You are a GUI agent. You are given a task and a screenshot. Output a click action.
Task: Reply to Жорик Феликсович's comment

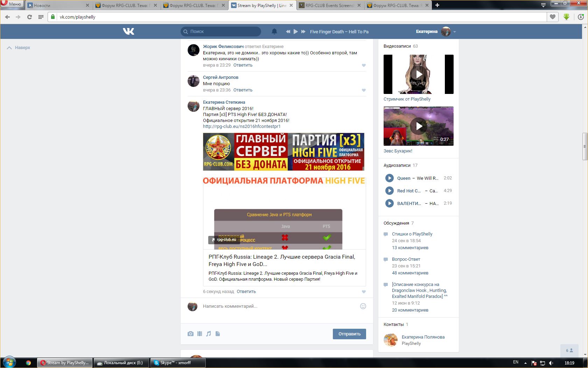tap(243, 65)
